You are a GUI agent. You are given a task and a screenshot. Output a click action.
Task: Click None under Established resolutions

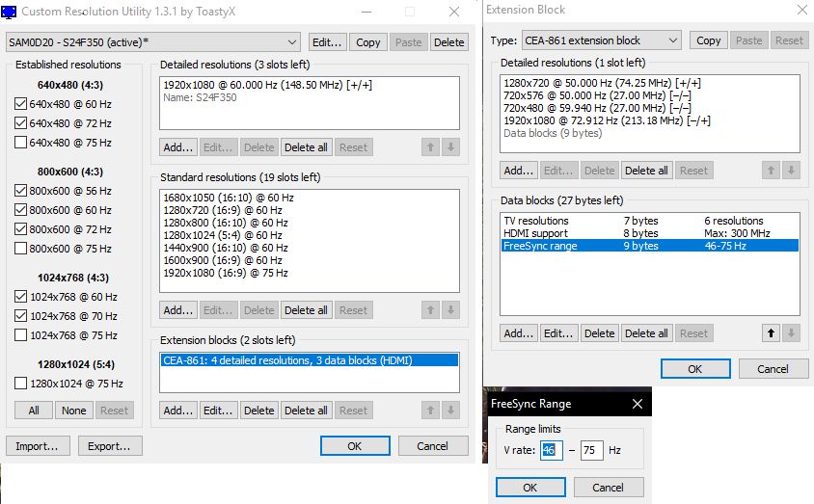(x=73, y=411)
